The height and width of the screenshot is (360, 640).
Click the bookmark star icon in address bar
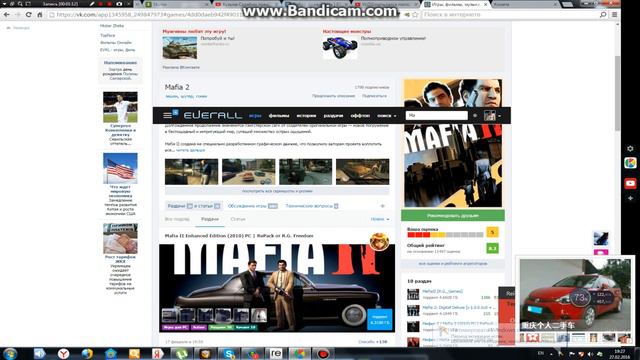(x=415, y=15)
